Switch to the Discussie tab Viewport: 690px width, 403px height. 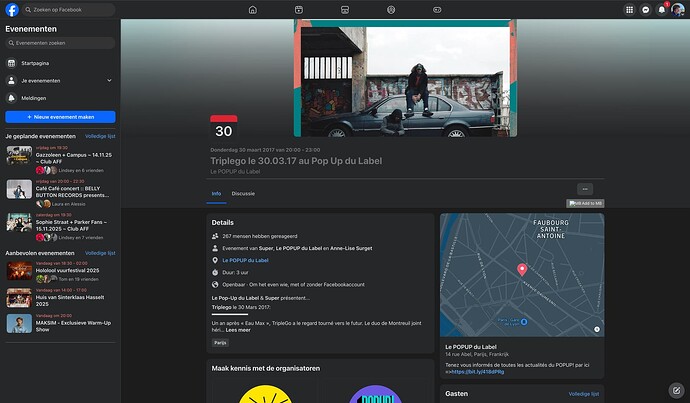(243, 193)
